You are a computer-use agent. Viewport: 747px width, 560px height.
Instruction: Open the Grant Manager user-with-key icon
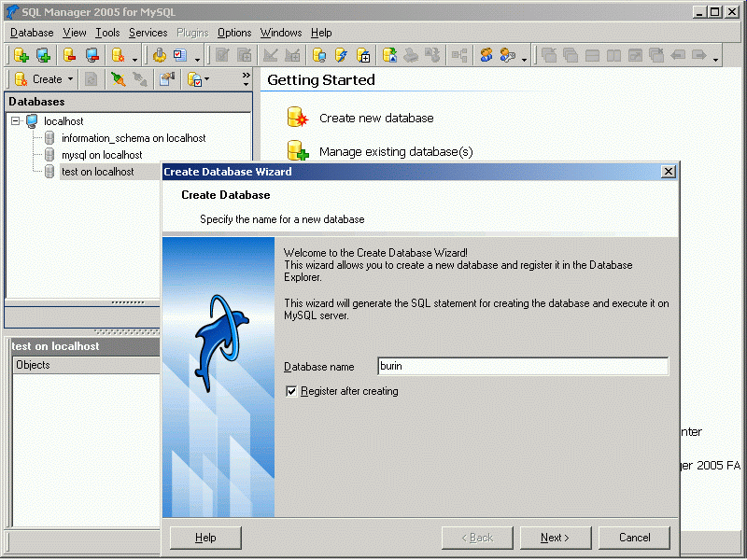(508, 55)
